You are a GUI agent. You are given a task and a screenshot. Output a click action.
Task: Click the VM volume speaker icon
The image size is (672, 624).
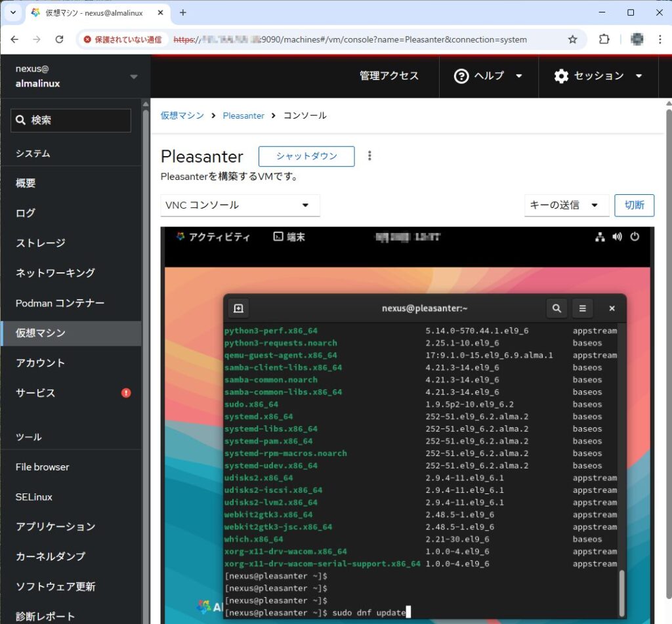coord(617,237)
